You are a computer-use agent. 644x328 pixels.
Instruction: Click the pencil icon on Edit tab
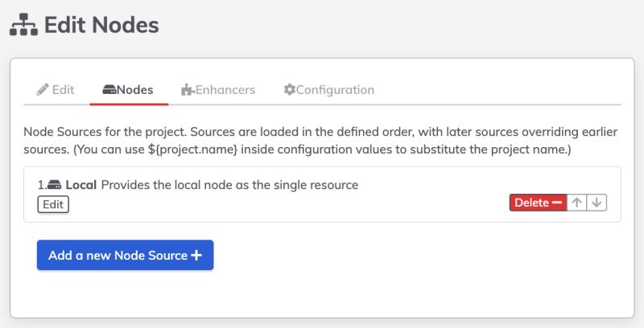[x=43, y=90]
